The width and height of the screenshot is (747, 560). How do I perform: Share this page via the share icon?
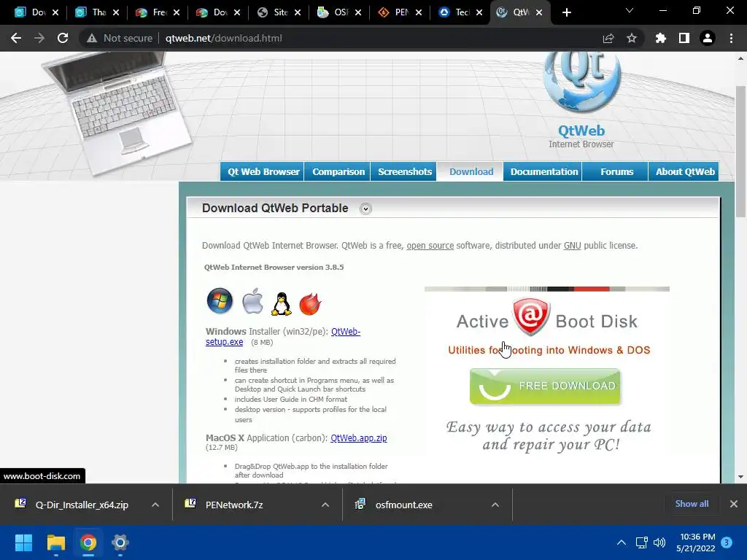point(608,38)
